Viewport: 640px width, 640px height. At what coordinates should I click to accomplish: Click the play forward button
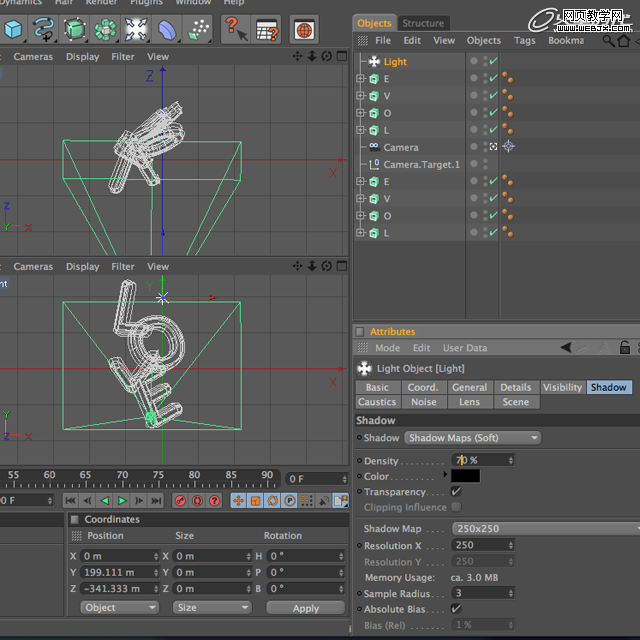[x=122, y=500]
